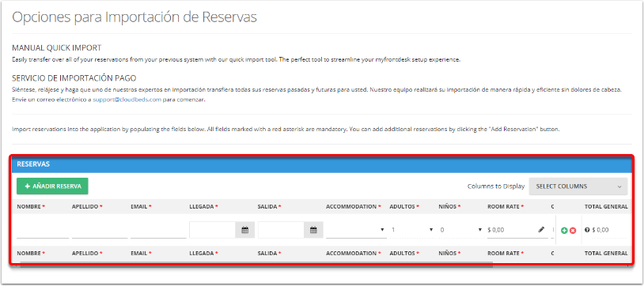Click the top NOMBRE column header
644x286 pixels.
coord(31,206)
